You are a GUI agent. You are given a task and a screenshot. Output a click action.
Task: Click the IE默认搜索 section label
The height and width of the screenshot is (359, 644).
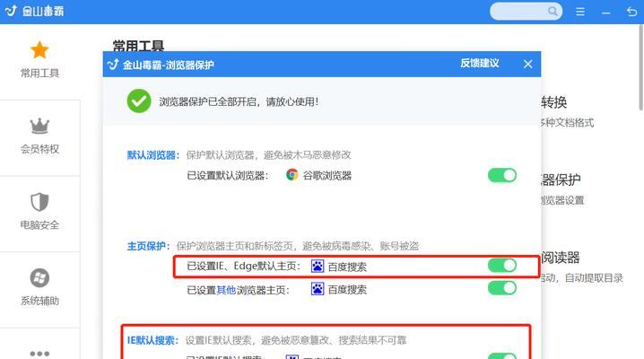(x=152, y=340)
